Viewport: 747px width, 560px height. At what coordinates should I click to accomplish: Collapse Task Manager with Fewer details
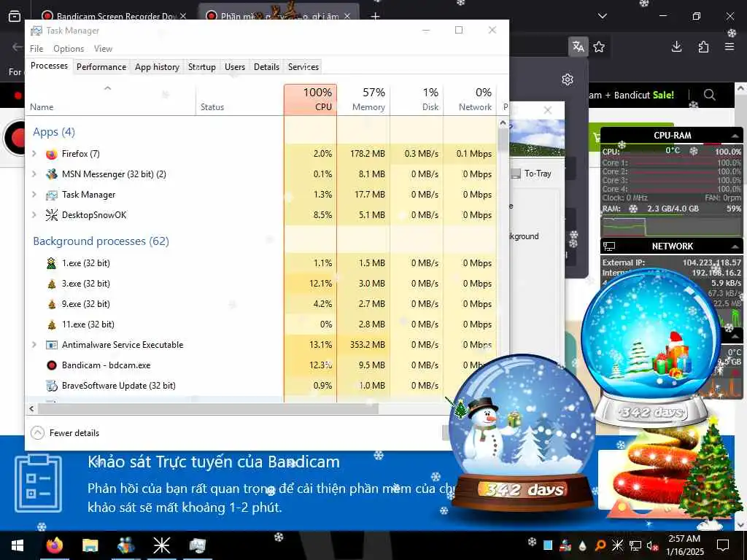pos(65,433)
